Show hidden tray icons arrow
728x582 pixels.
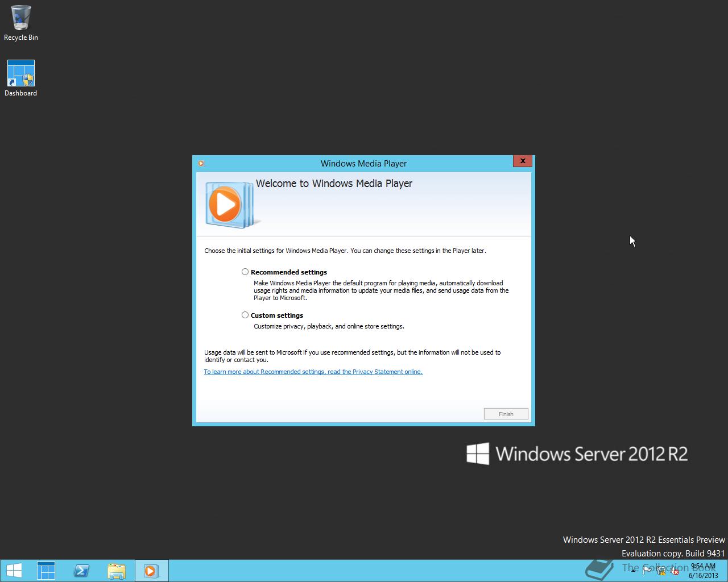[x=633, y=571]
